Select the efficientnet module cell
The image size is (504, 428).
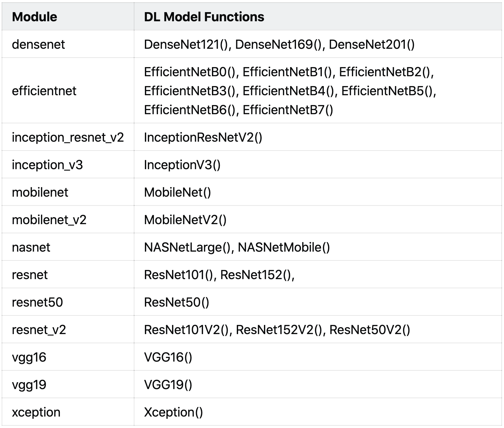pyautogui.click(x=44, y=91)
